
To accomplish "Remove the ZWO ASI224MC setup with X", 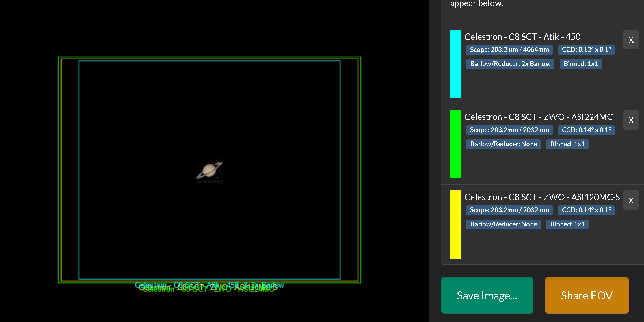I will pyautogui.click(x=631, y=120).
